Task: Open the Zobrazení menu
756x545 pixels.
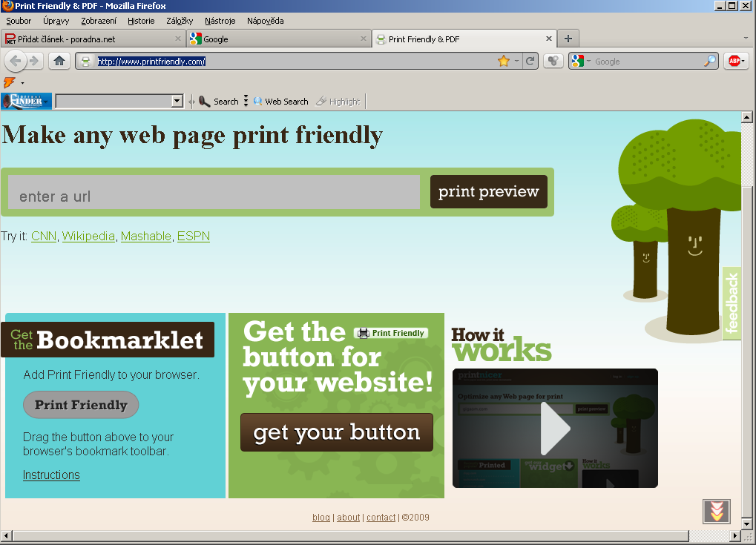Action: 99,21
